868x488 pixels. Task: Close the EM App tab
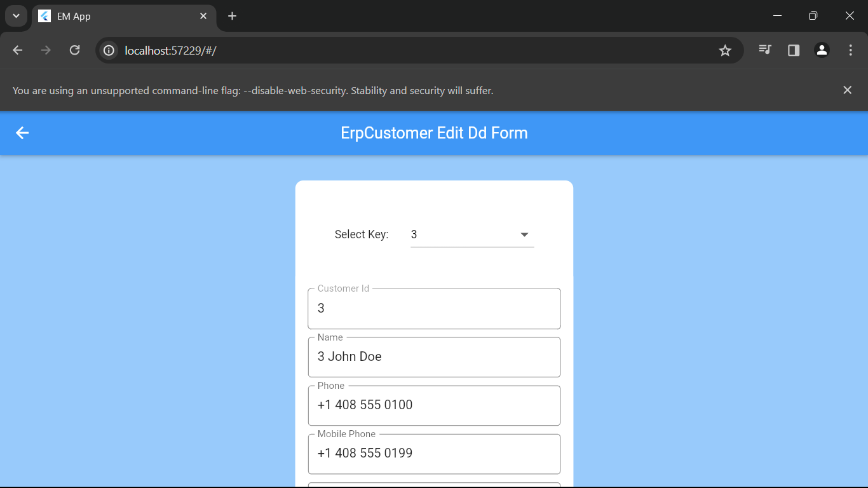coord(203,16)
